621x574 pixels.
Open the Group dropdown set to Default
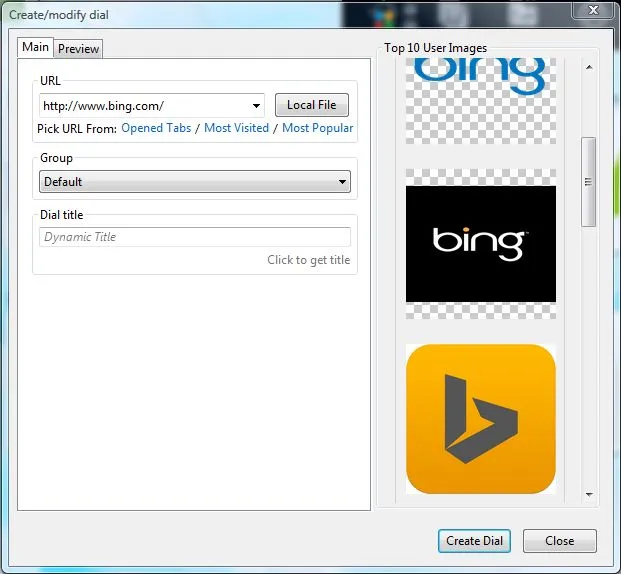[x=195, y=182]
